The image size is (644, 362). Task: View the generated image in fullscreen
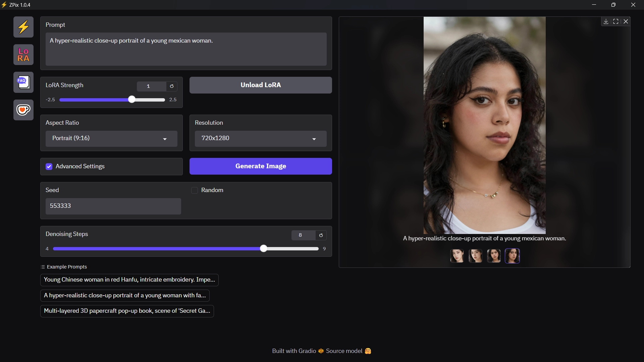(x=616, y=21)
